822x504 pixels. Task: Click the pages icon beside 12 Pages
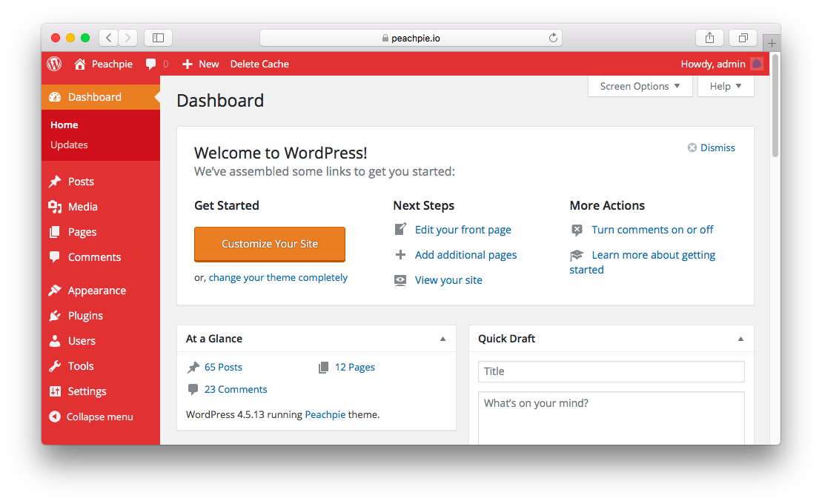pyautogui.click(x=323, y=367)
